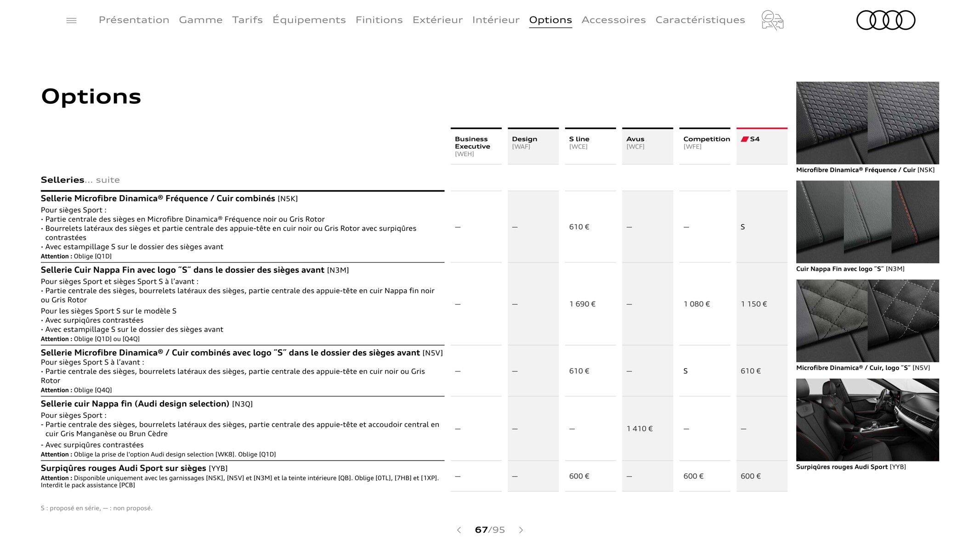Screen dimensions: 980x551
Task: Go to next page arrow
Action: pos(521,530)
